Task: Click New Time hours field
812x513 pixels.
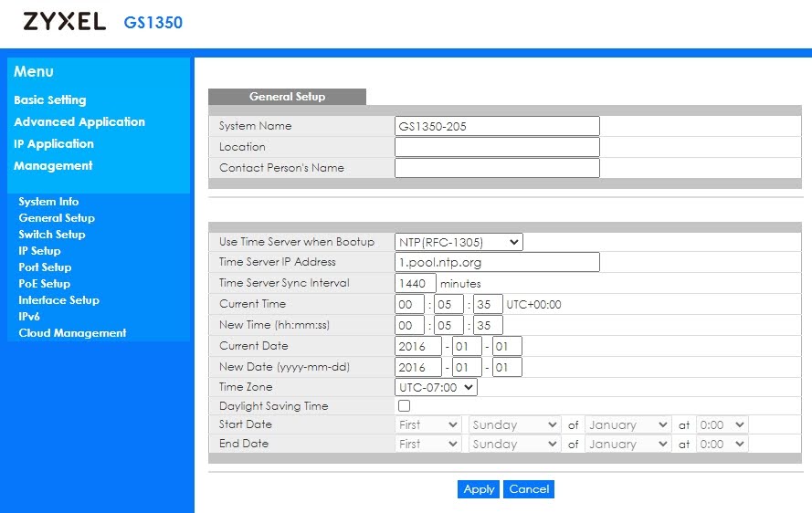Action: [x=409, y=325]
